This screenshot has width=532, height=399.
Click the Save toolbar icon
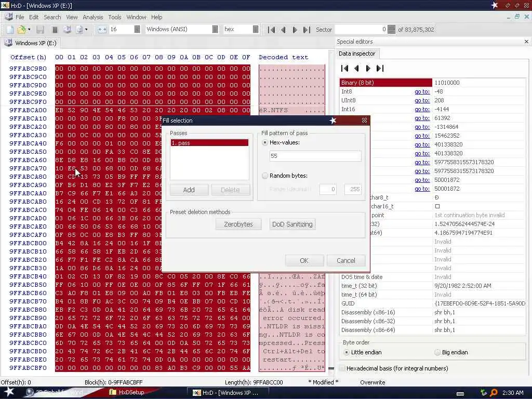pyautogui.click(x=41, y=30)
